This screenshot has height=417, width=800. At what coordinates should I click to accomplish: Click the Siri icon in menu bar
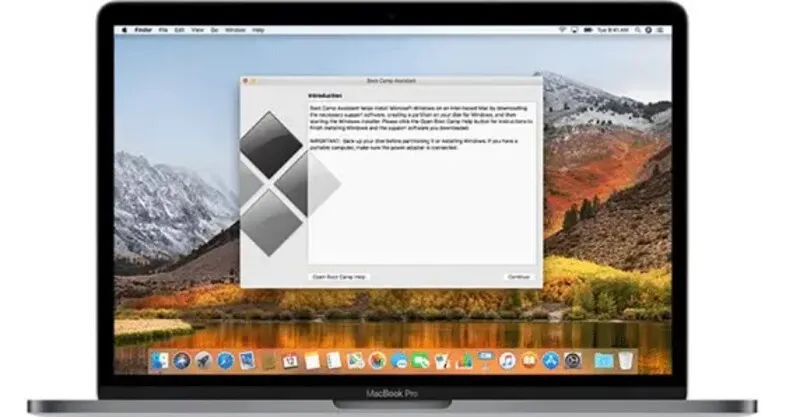(648, 30)
